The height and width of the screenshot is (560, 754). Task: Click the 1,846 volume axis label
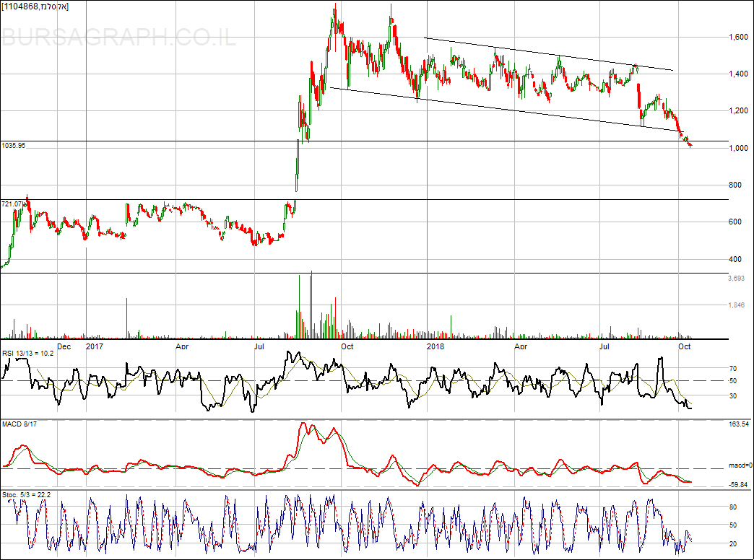click(x=736, y=305)
